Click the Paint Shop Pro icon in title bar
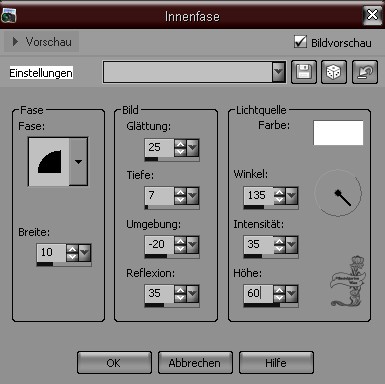This screenshot has height=384, width=385. pyautogui.click(x=8, y=15)
